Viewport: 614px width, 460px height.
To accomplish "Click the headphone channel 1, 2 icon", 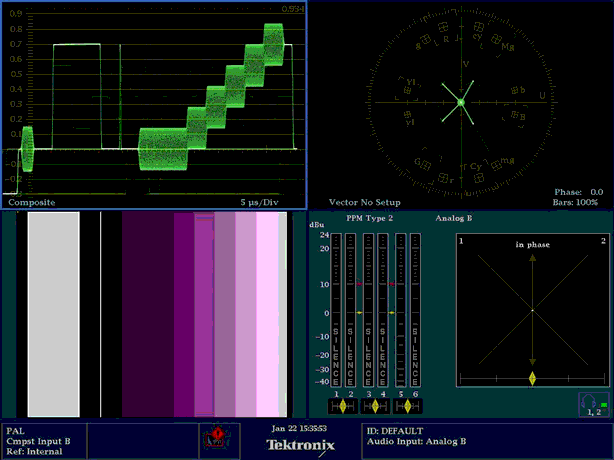I will pyautogui.click(x=592, y=403).
